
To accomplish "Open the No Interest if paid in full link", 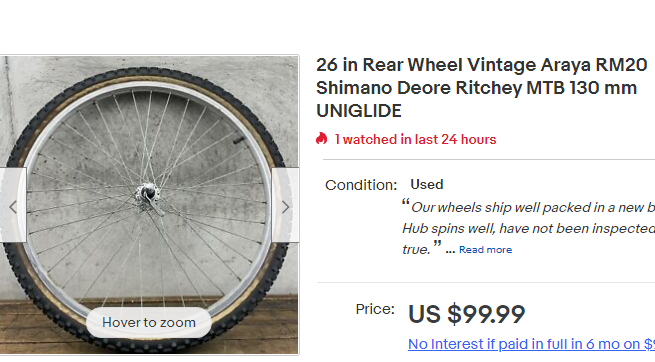I will tap(531, 344).
